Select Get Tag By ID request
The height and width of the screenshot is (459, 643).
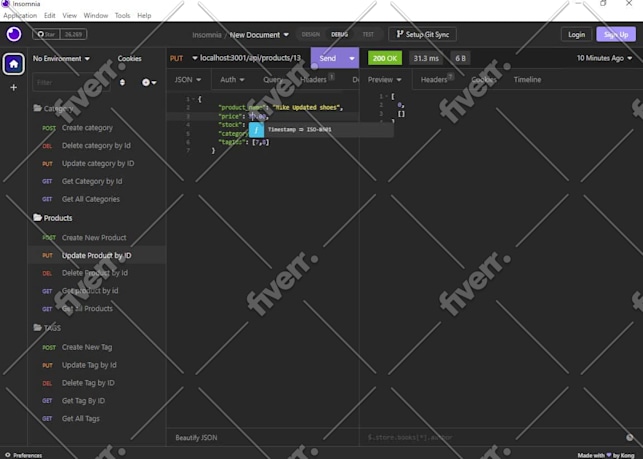click(x=96, y=401)
